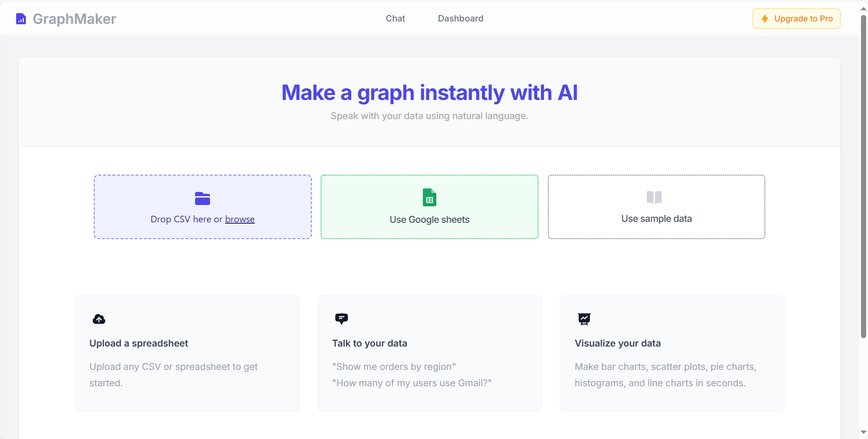
Task: Select the green Google Sheets spreadsheet icon
Action: [x=429, y=197]
